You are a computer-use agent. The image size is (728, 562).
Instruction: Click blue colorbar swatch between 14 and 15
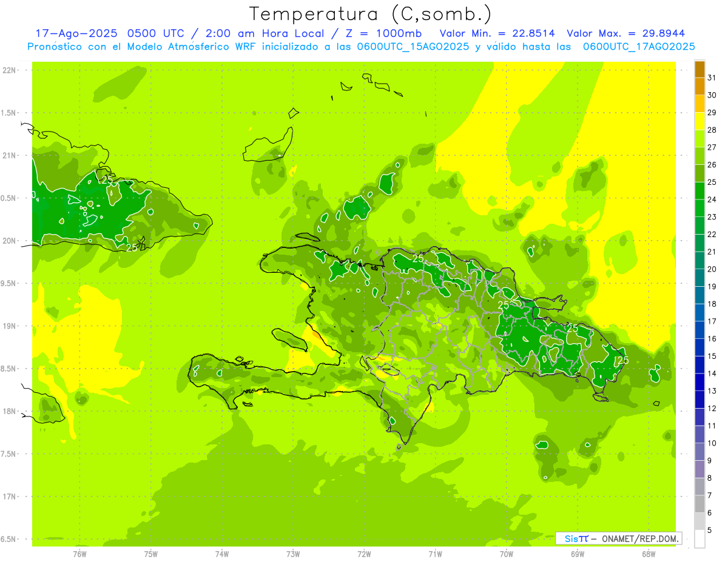click(699, 365)
